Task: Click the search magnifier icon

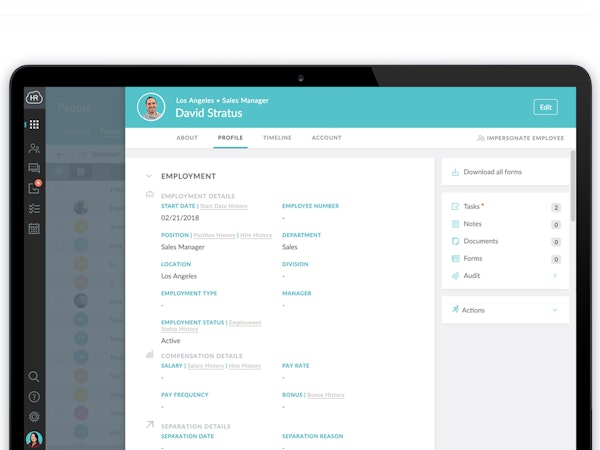Action: click(34, 377)
